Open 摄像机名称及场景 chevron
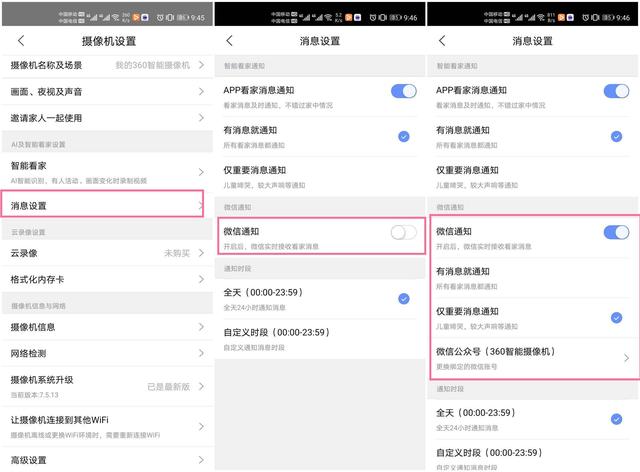The width and height of the screenshot is (640, 472). click(x=201, y=65)
